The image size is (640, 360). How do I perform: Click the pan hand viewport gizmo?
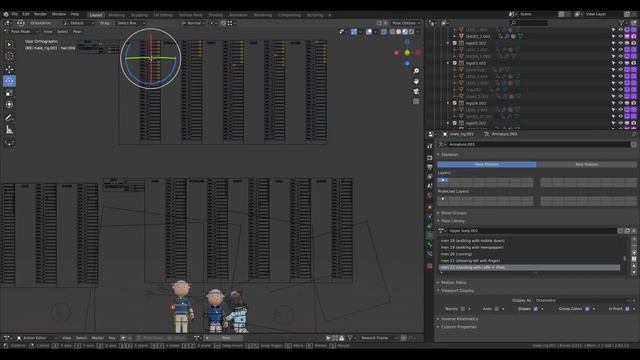[x=416, y=81]
